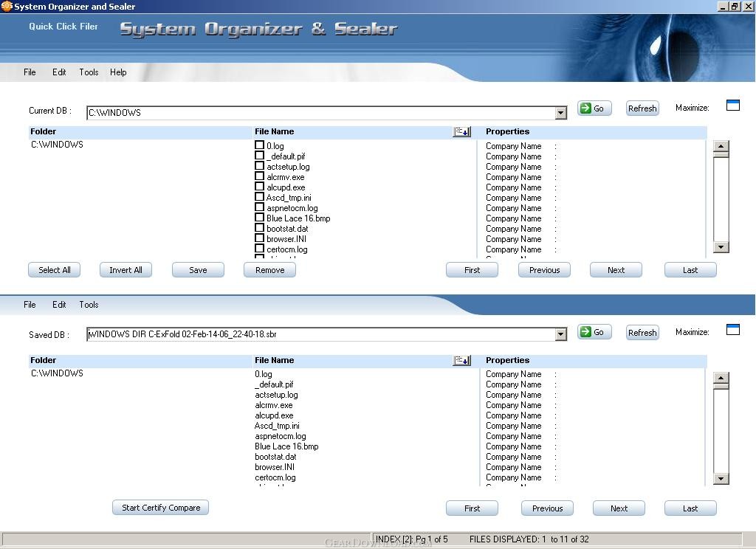756x549 pixels.
Task: Click the lower Properties column header
Action: pos(507,360)
